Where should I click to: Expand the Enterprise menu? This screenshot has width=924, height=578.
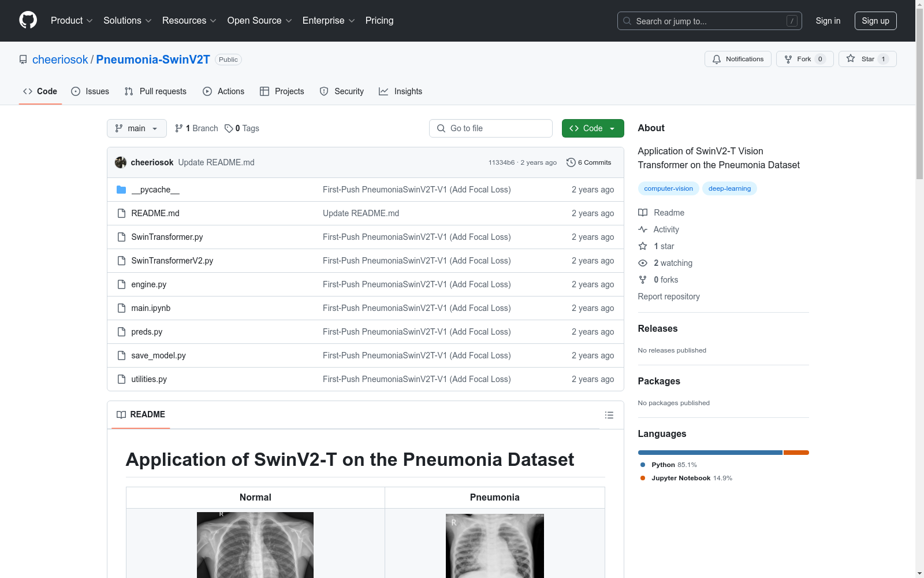[329, 21]
